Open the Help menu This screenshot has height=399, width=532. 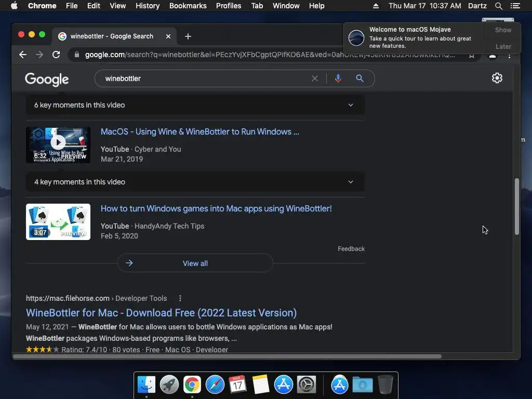tap(316, 6)
